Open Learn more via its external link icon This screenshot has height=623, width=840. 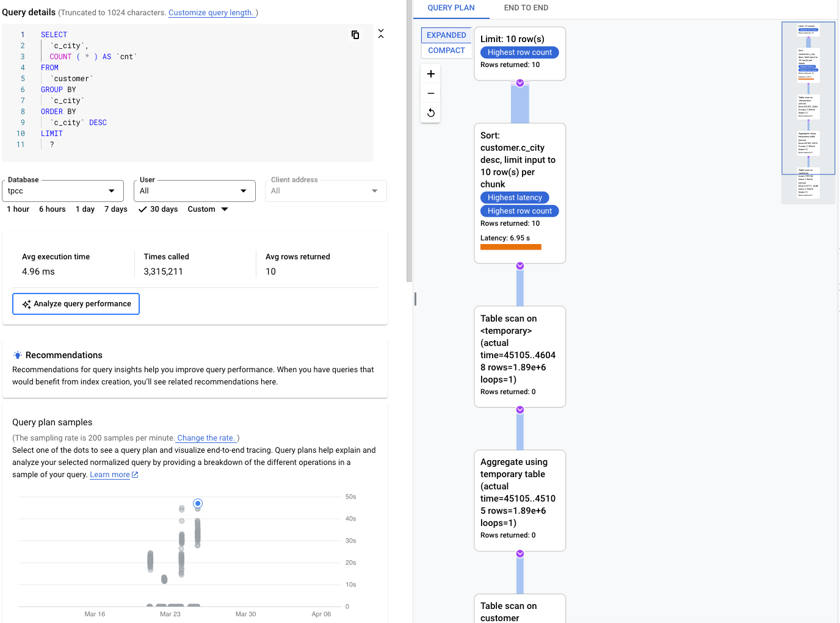click(134, 474)
